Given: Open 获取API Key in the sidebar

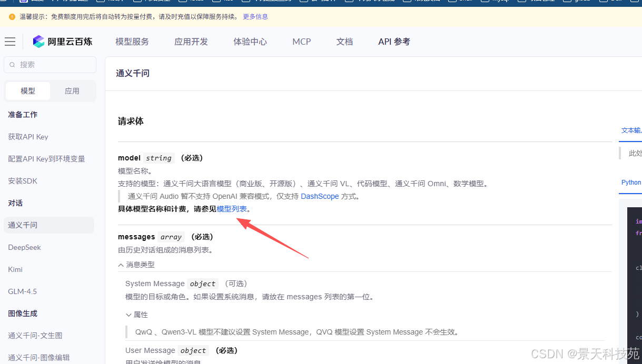Looking at the screenshot, I should 28,137.
